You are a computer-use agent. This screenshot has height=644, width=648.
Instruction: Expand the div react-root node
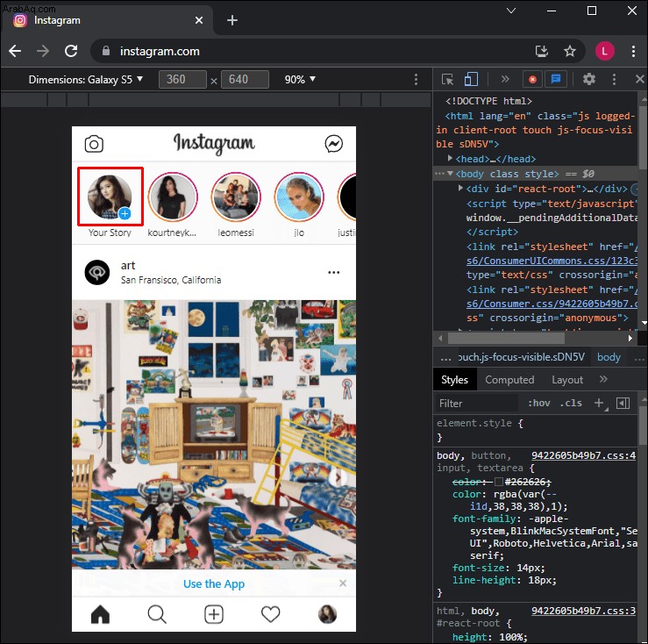coord(460,188)
